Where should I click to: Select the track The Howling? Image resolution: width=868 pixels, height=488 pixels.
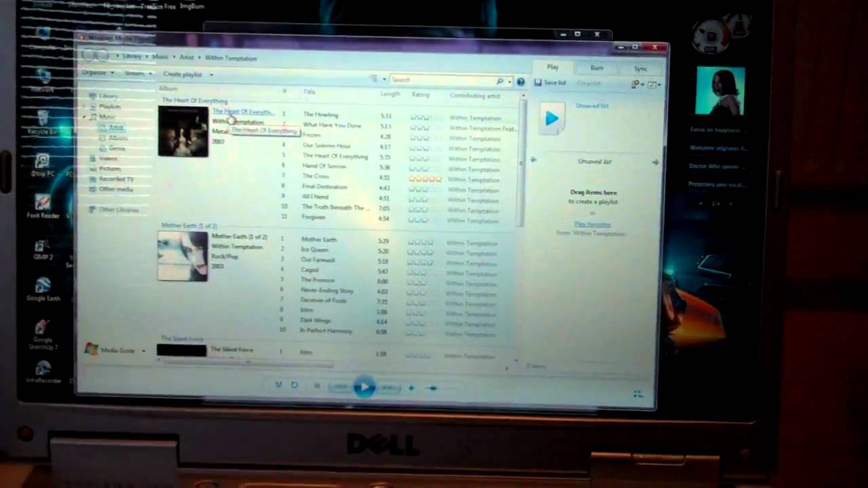(x=320, y=115)
